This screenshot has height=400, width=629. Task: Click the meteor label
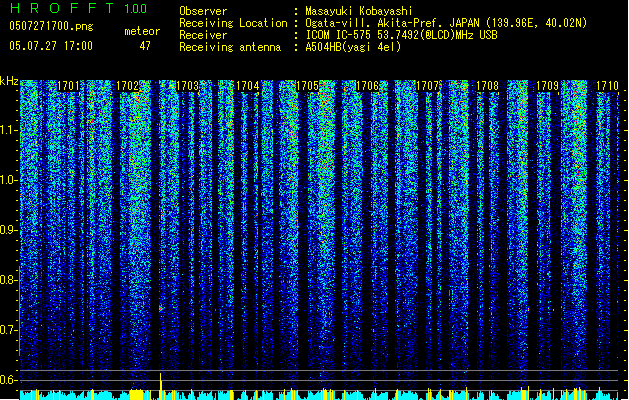pyautogui.click(x=142, y=31)
